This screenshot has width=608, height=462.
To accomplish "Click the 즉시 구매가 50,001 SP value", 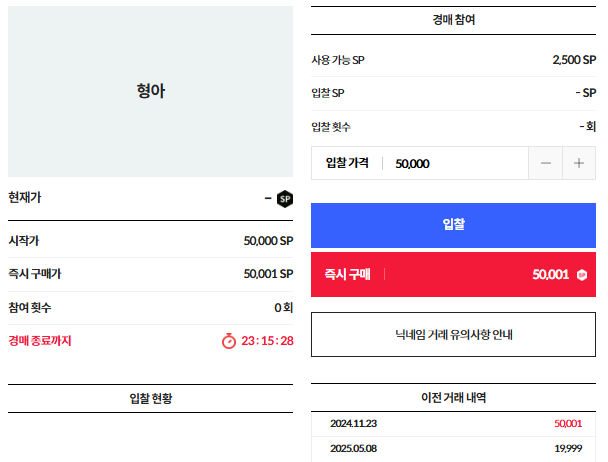I will point(267,274).
